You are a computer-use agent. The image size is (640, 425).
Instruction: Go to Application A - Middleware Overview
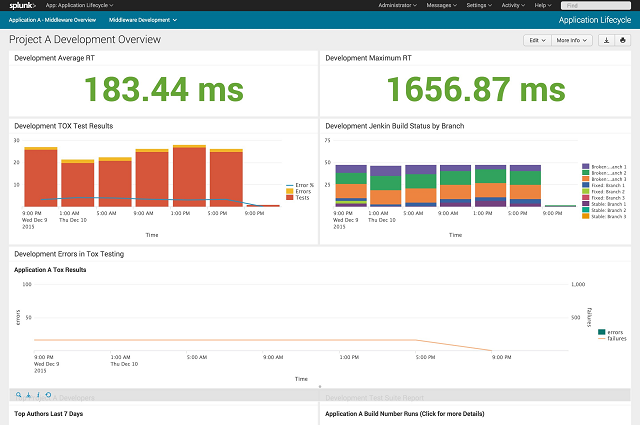52,20
